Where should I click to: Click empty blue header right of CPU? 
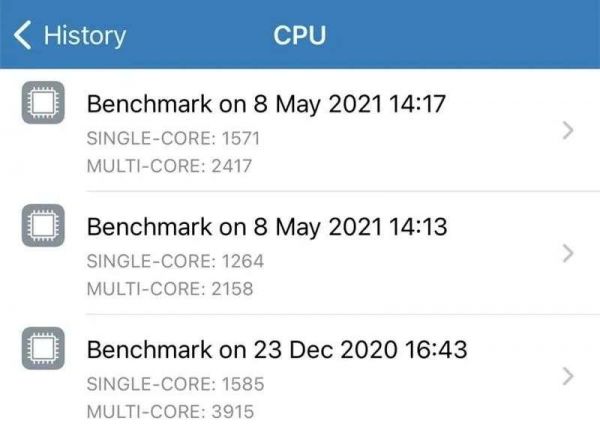470,36
